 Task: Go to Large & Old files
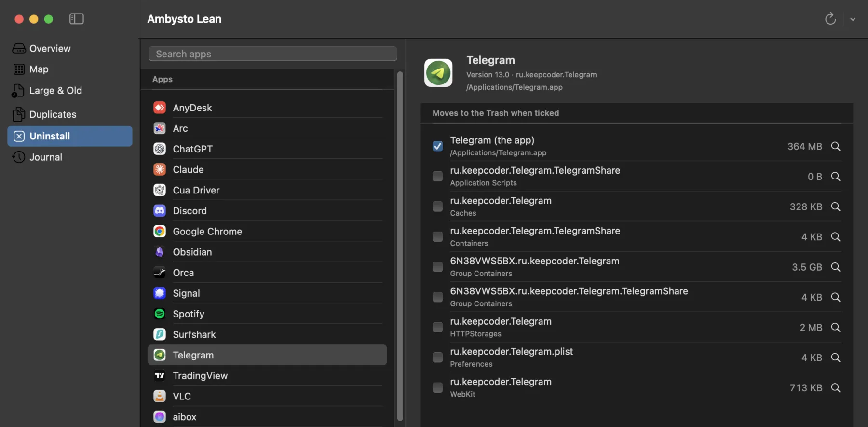click(x=70, y=90)
